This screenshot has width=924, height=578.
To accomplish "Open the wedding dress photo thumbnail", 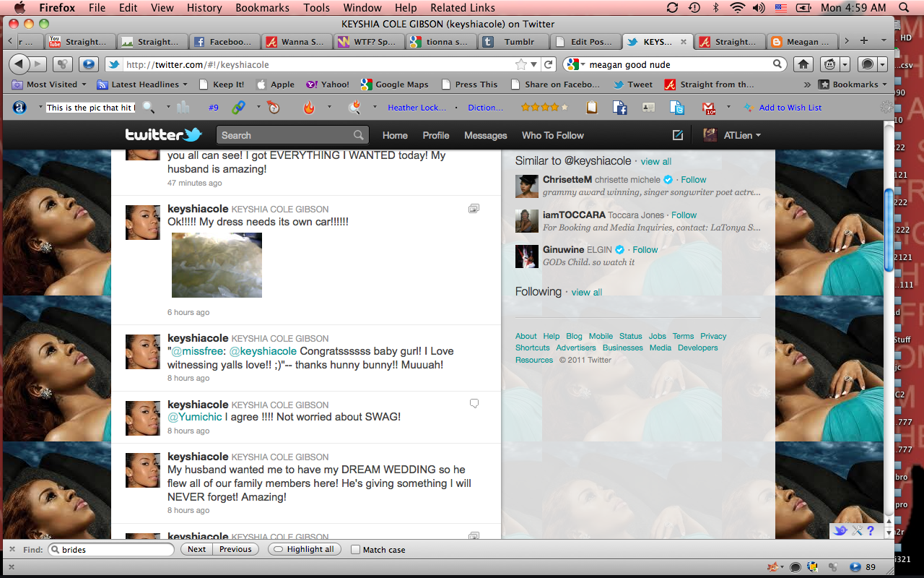I will [x=217, y=265].
